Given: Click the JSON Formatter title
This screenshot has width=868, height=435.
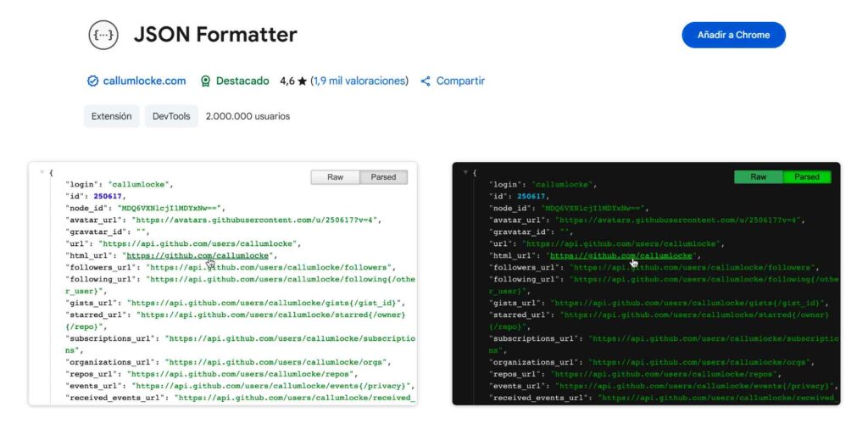Looking at the screenshot, I should (215, 35).
